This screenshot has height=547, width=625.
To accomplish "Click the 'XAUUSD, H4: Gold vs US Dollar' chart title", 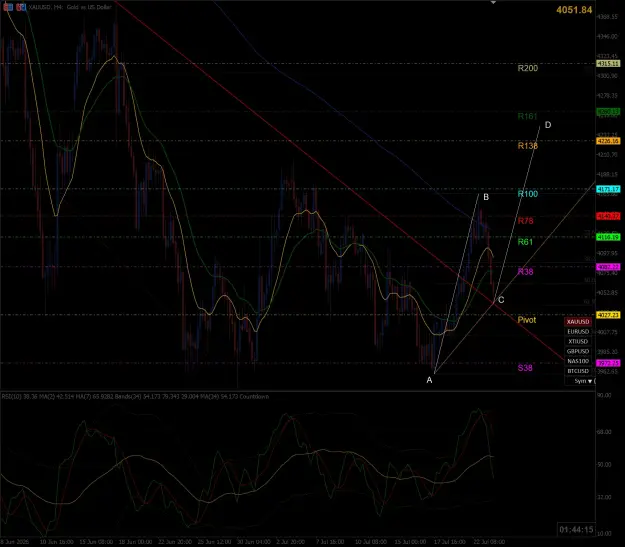I will point(70,7).
